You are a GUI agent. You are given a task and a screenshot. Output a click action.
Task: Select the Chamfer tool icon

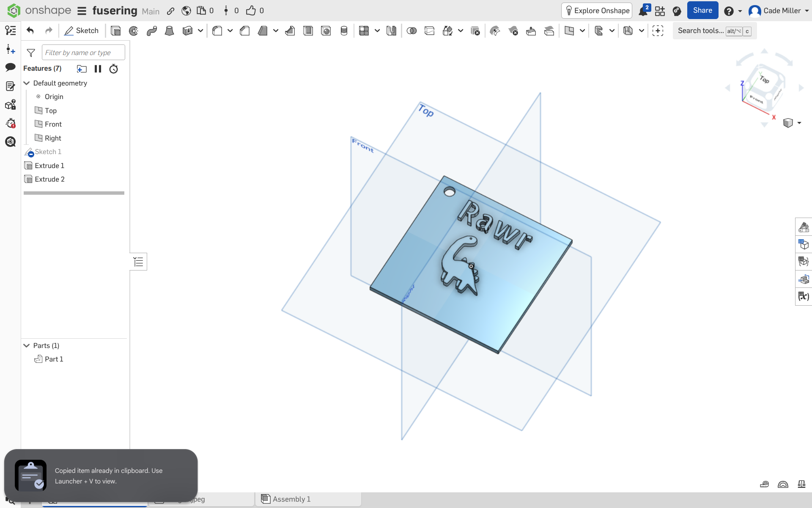click(244, 30)
